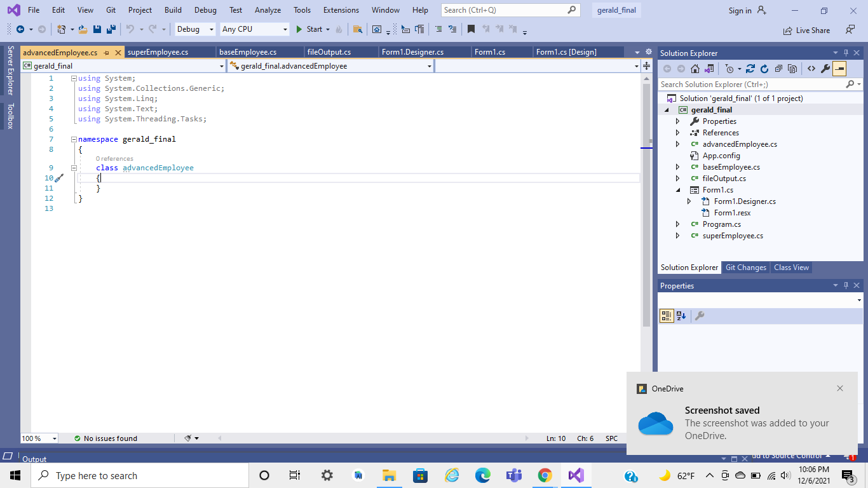Switch to the superEmployee.cs tab
The image size is (868, 488).
159,51
